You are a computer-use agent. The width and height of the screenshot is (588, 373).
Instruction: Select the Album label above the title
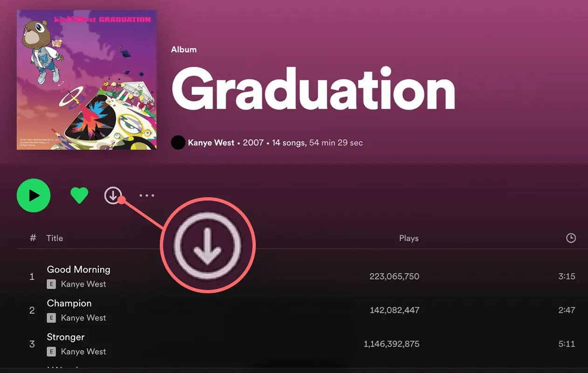pyautogui.click(x=184, y=49)
